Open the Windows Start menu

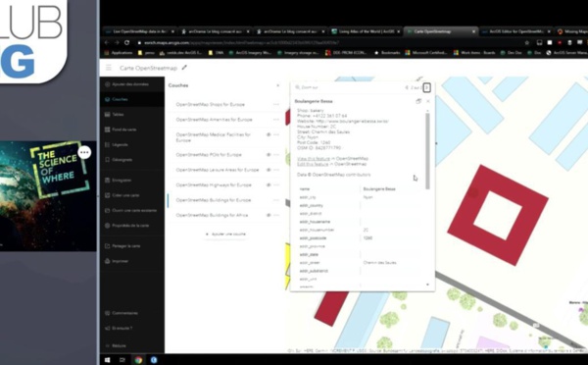click(107, 360)
